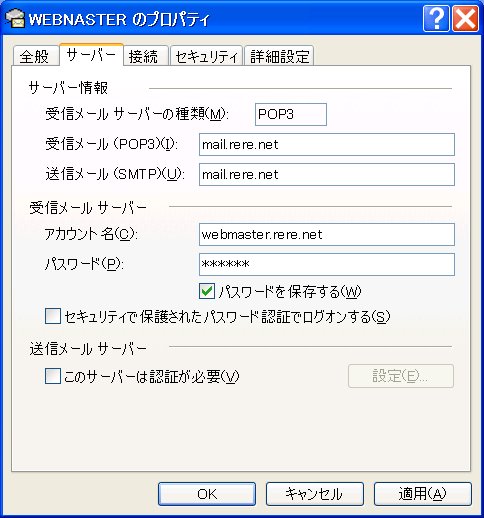This screenshot has height=518, width=484.
Task: Click into the password field
Action: 327,264
